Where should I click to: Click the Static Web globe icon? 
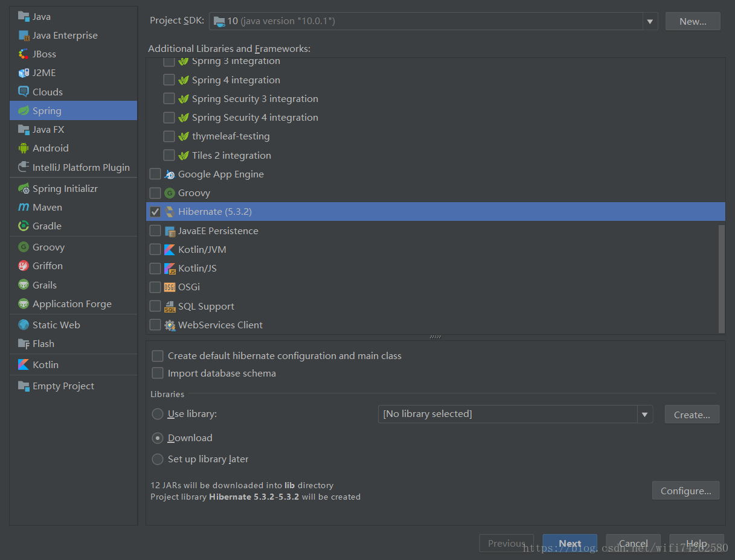[24, 325]
